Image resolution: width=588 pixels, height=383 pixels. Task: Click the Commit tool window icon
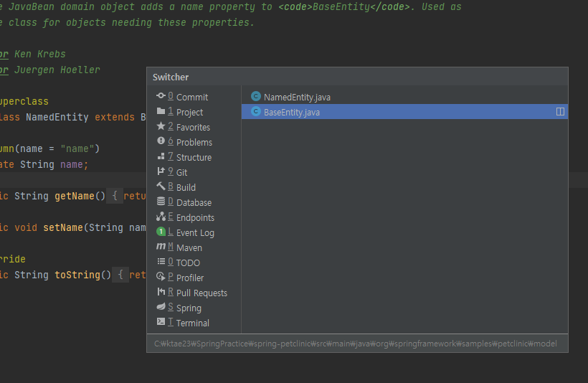(x=161, y=96)
